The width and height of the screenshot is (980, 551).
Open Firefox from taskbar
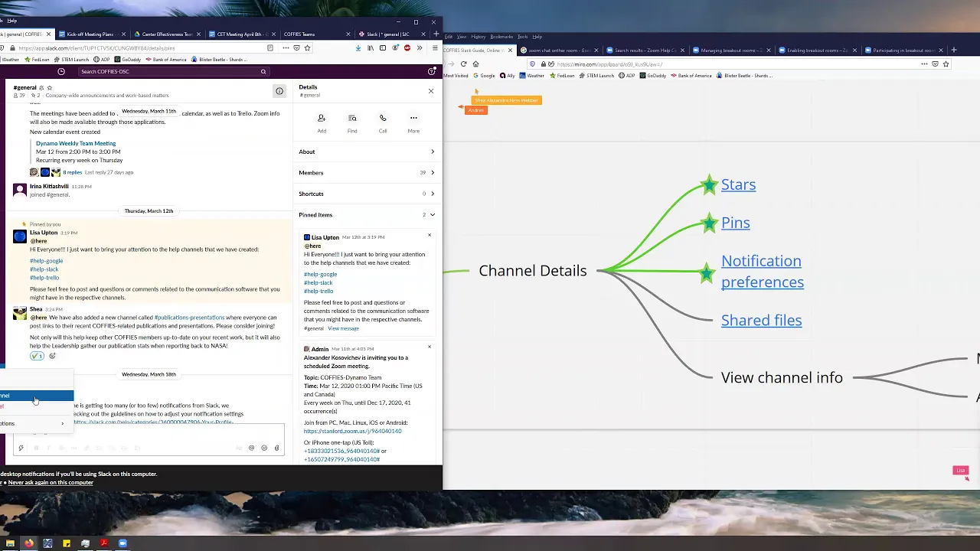(x=28, y=543)
